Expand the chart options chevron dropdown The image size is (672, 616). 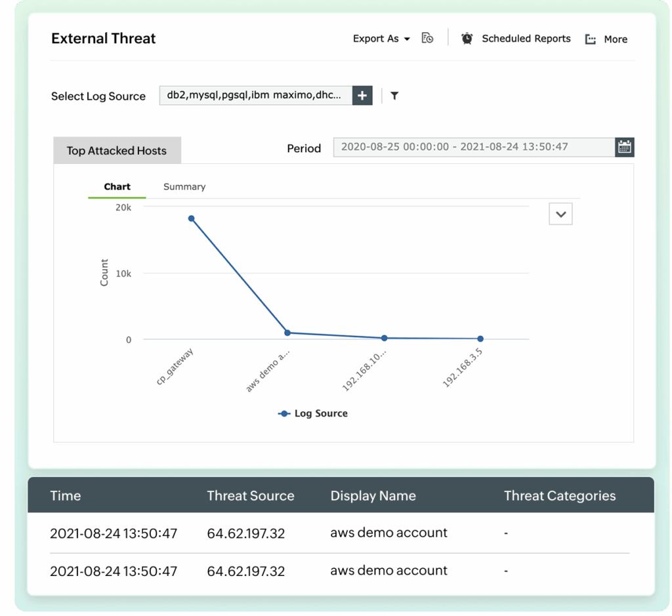(x=560, y=214)
